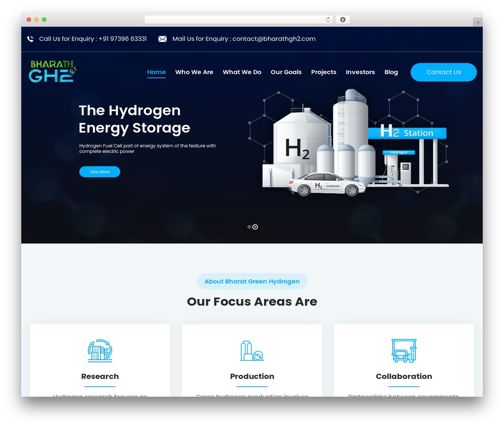The image size is (504, 427).
Task: Select the Production card heading
Action: tap(252, 376)
